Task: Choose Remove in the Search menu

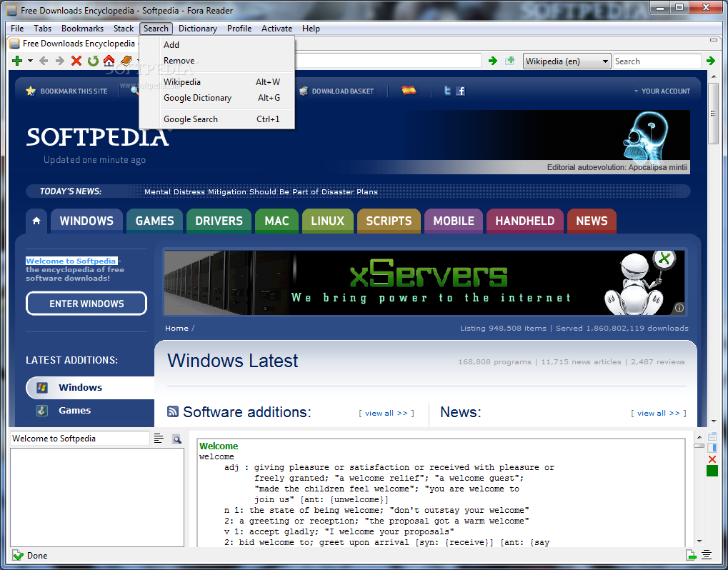Action: coord(216,60)
